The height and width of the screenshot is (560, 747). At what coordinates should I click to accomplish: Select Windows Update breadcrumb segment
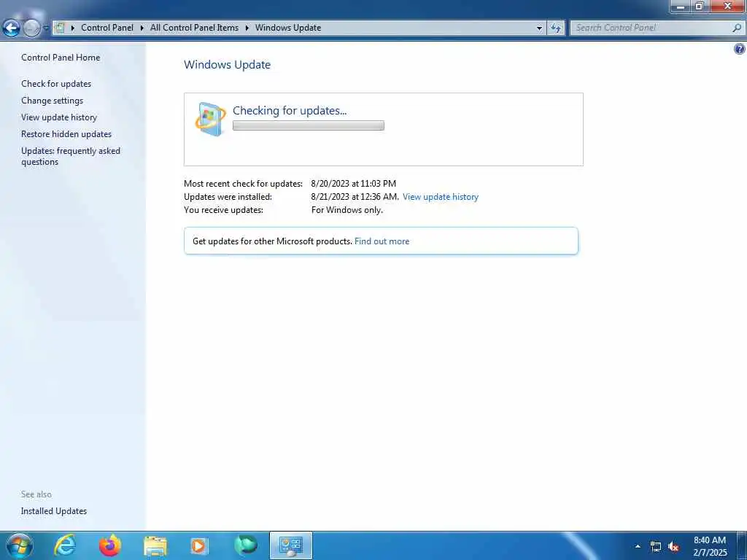[288, 28]
